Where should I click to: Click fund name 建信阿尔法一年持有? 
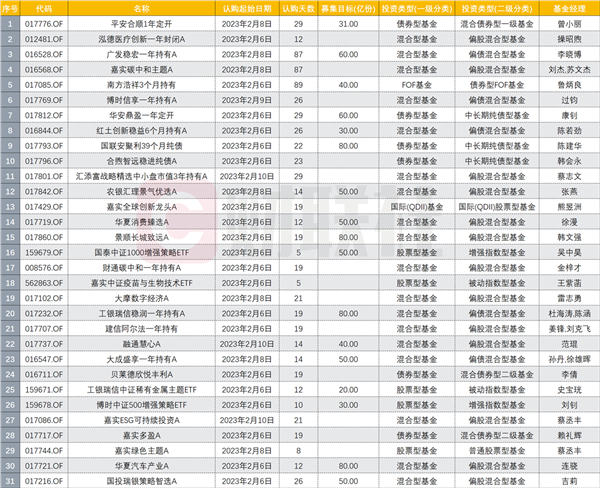pyautogui.click(x=142, y=329)
